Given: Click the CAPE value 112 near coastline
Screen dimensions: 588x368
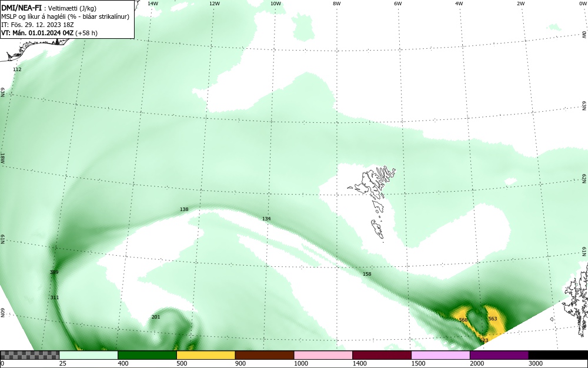Looking at the screenshot, I should (17, 69).
